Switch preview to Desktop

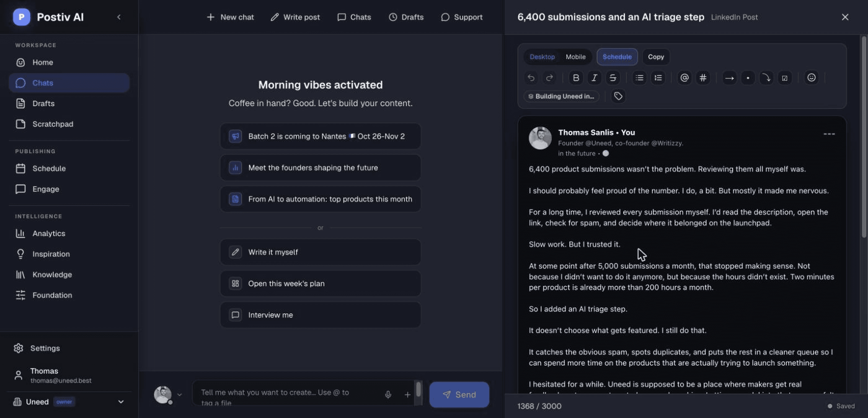[x=542, y=57]
